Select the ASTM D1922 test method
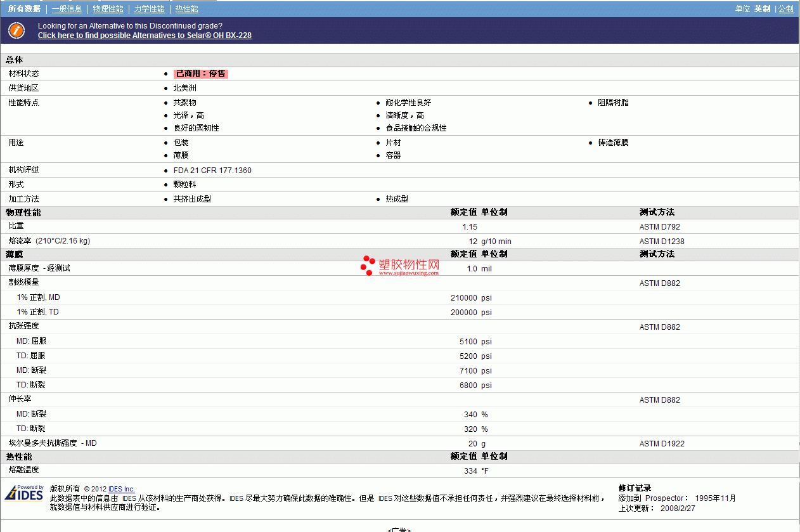This screenshot has width=800, height=532. [662, 444]
